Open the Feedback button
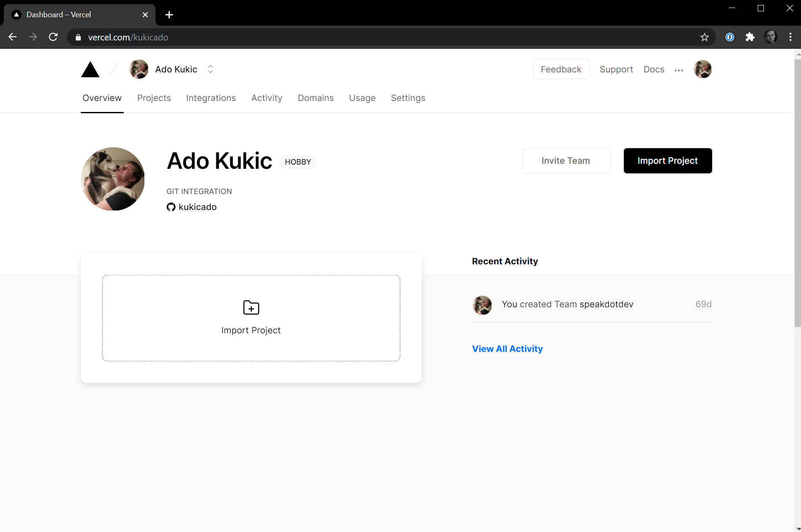801x532 pixels. click(x=561, y=69)
